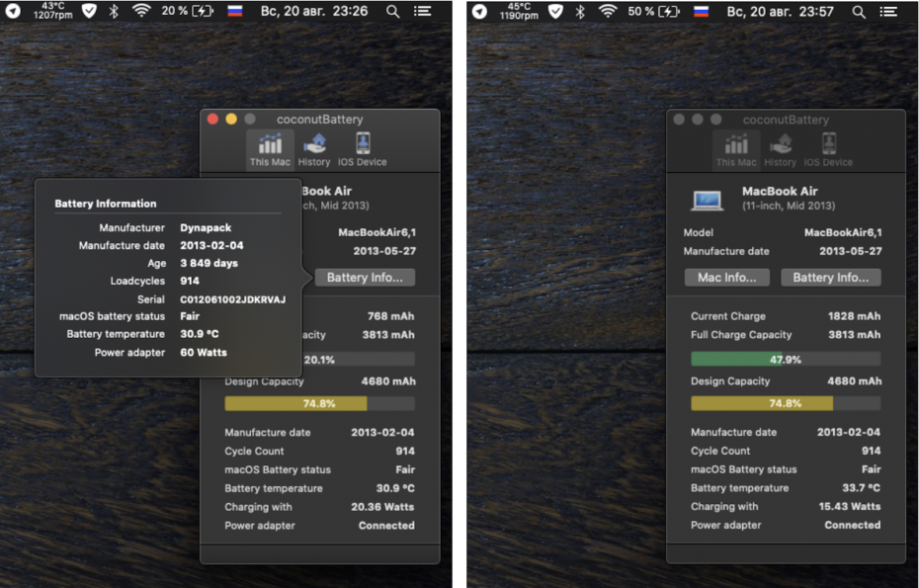This screenshot has height=588, width=919.
Task: Click the shield icon in the 23:26 menu bar
Action: (89, 11)
